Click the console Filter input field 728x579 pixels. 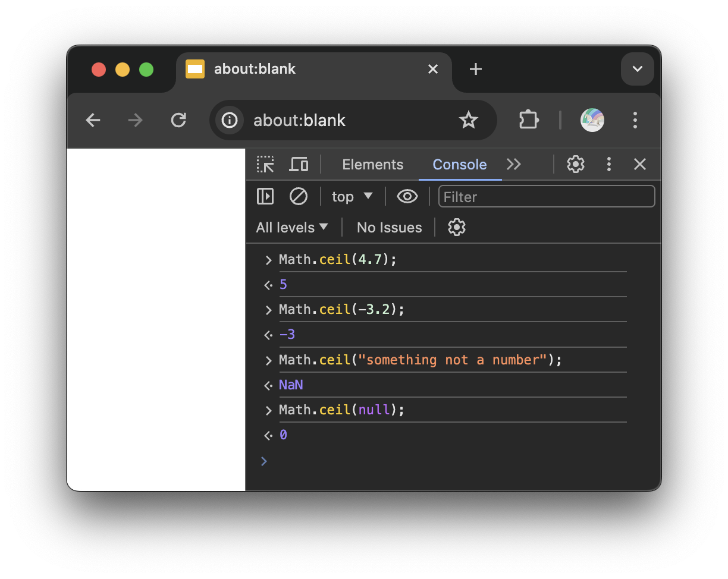(x=547, y=196)
